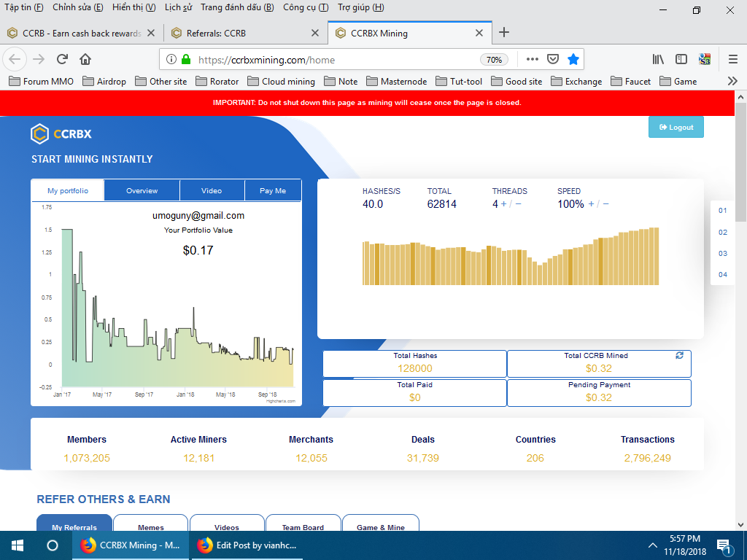Reload the page with the refresh icon

[62, 59]
